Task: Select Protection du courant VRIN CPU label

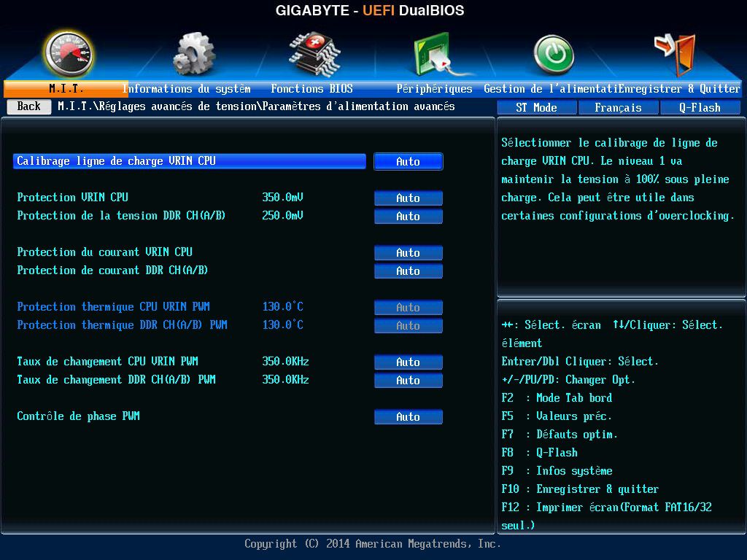Action: [x=104, y=252]
